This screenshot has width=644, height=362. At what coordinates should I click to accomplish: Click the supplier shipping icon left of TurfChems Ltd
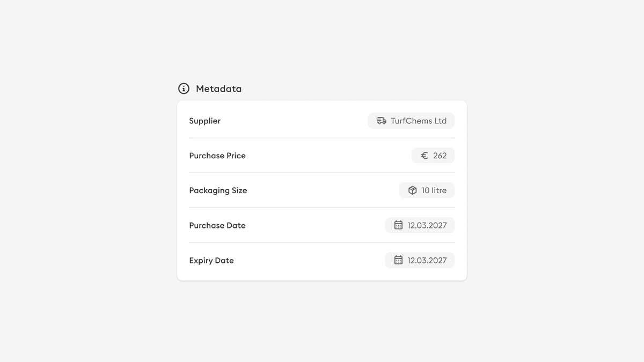tap(382, 121)
